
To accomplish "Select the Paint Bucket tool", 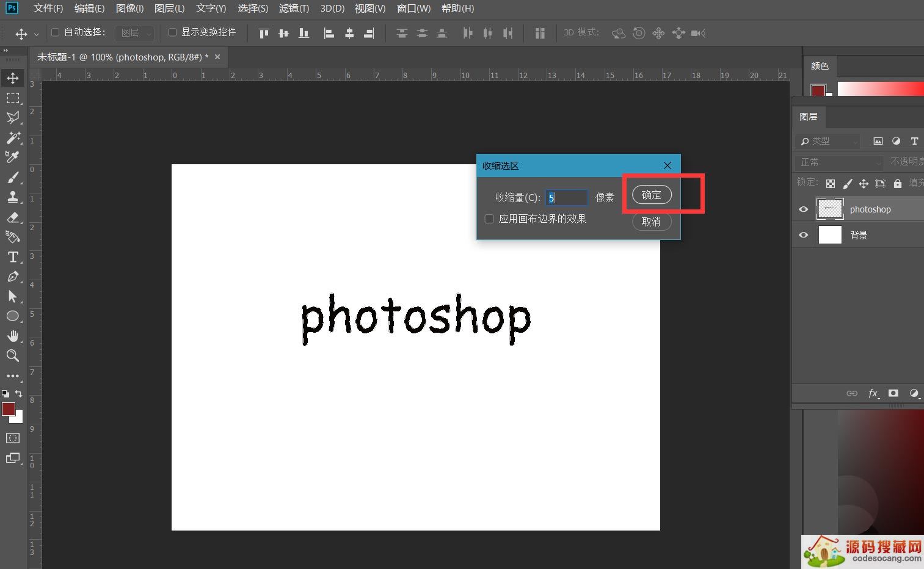I will [13, 237].
